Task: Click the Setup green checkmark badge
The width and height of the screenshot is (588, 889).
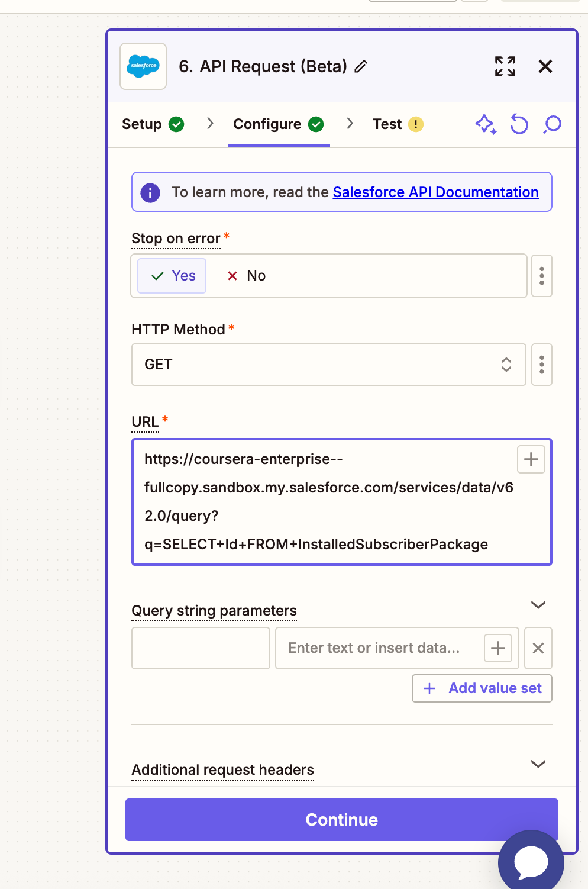Action: point(176,124)
